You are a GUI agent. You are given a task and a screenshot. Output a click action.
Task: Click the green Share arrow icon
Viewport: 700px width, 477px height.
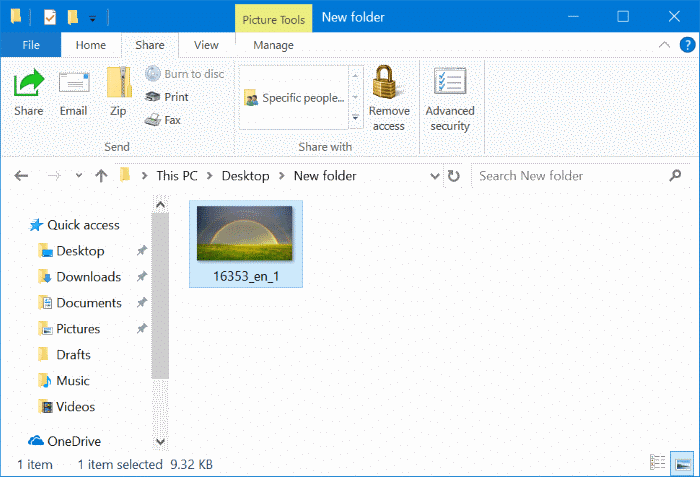[x=29, y=83]
